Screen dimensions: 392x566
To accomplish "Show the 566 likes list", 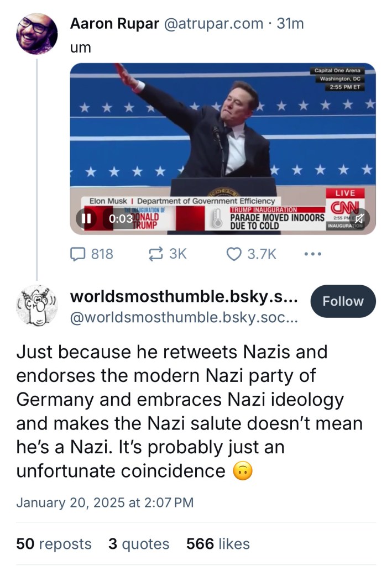I will click(218, 544).
